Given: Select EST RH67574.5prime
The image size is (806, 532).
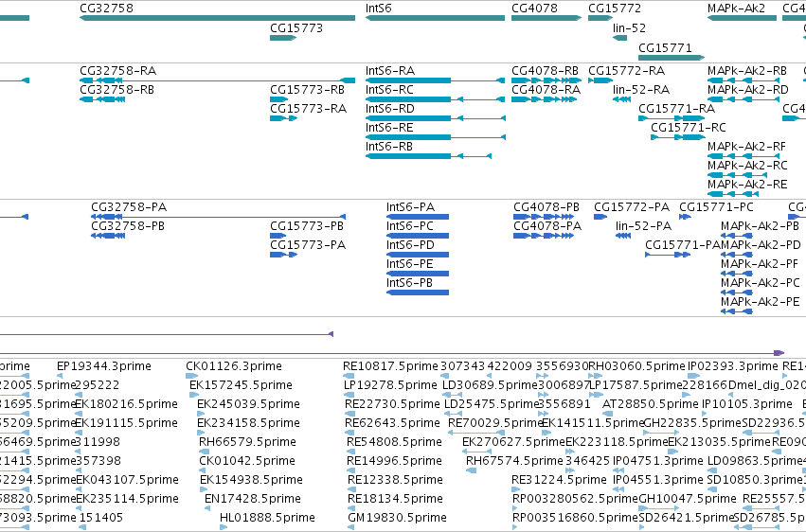Looking at the screenshot, I should click(471, 470).
